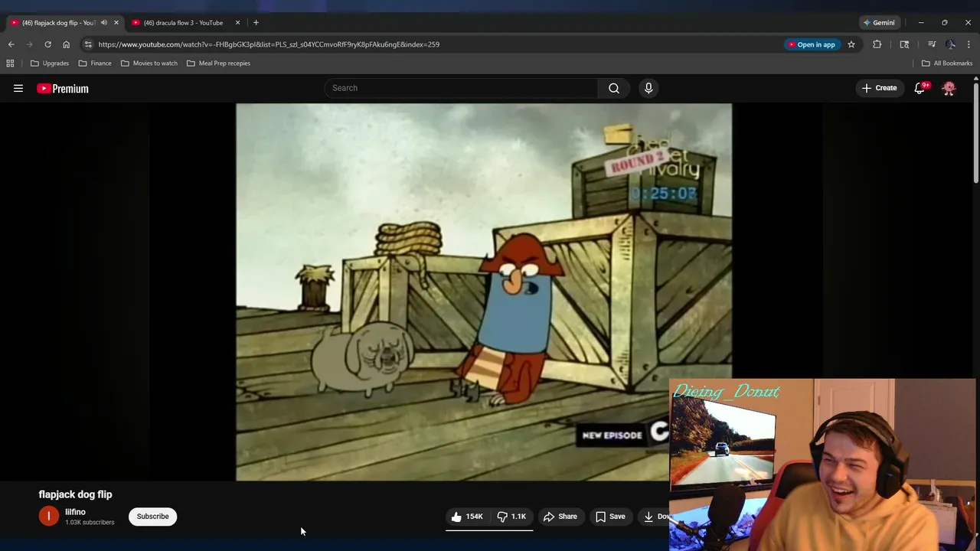The image size is (980, 551).
Task: View site information icon in address bar
Action: point(88,44)
